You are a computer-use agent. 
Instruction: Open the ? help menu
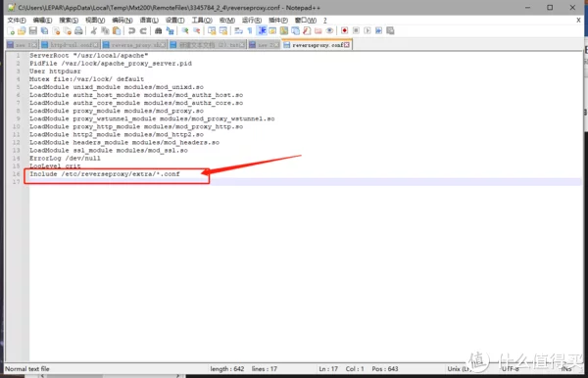click(325, 21)
